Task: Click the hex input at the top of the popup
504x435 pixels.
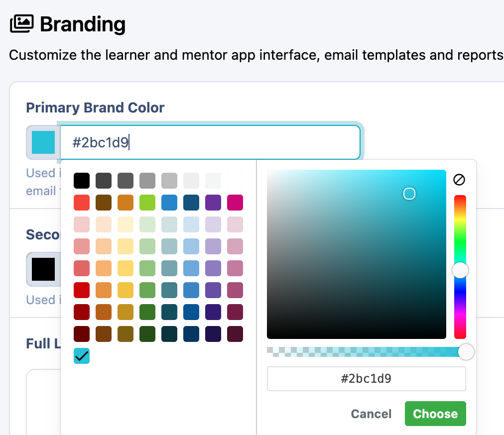Action: (209, 142)
